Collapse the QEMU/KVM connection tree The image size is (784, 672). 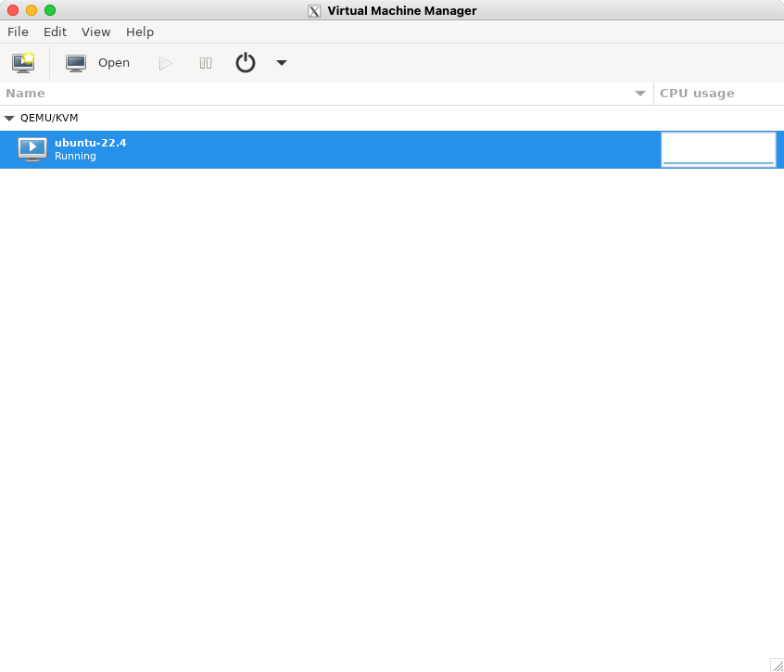9,119
